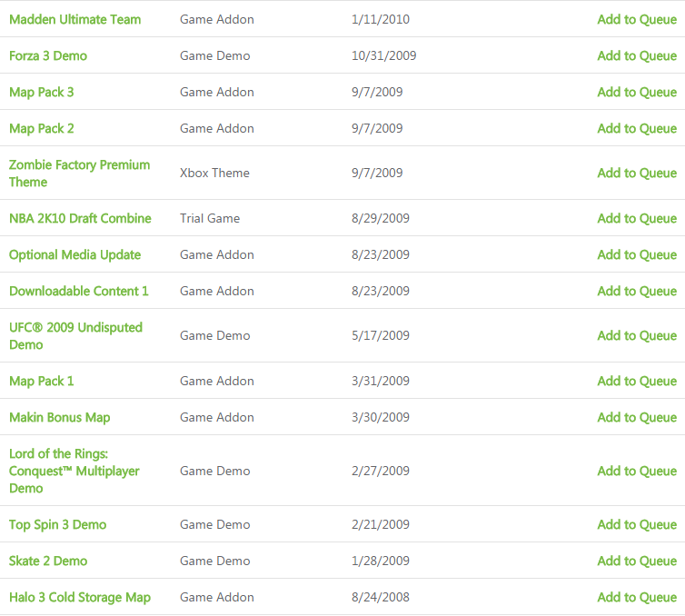Add Lord of the Rings Conquest Demo to queue
The height and width of the screenshot is (616, 685).
(x=637, y=471)
